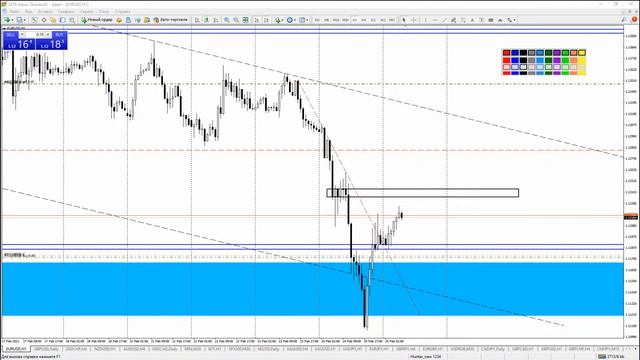Select the M15 timeframe
This screenshot has width=640, height=360.
336,20
